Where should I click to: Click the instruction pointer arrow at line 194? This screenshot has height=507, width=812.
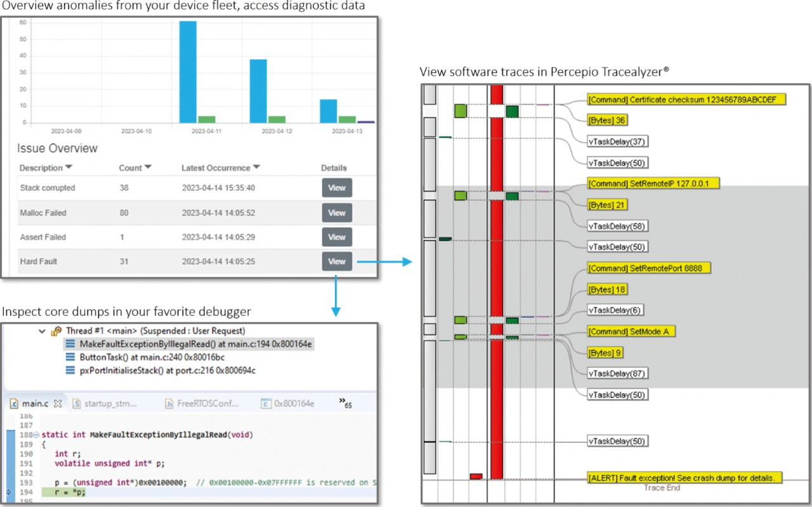(8, 492)
